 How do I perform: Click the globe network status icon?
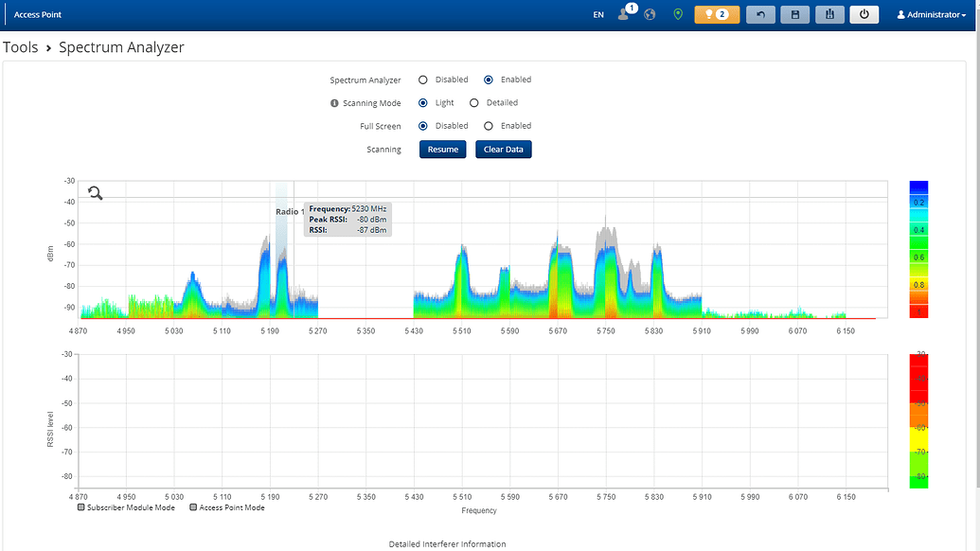(x=650, y=15)
